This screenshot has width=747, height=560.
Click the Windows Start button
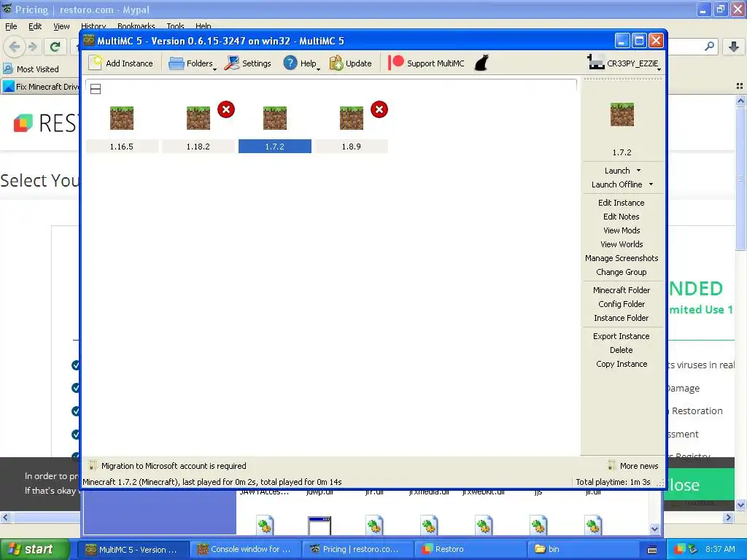(34, 549)
